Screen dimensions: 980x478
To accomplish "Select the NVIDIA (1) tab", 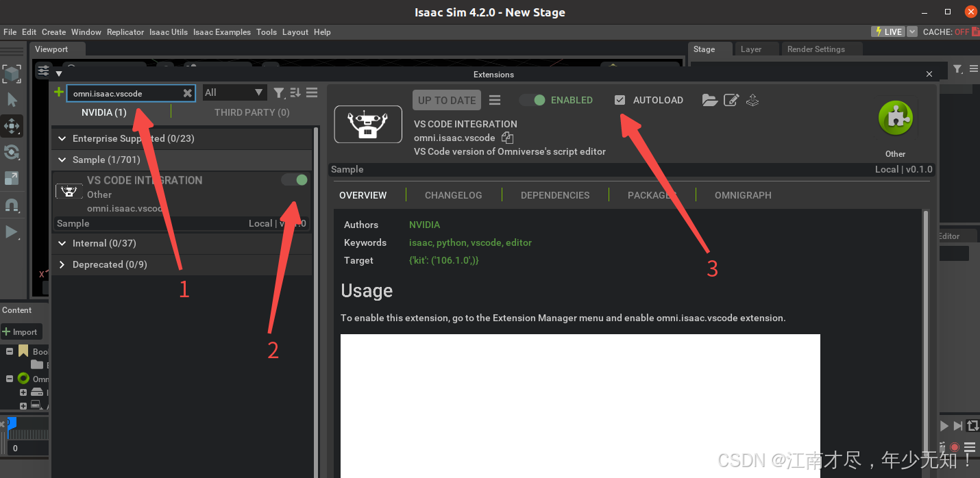I will pyautogui.click(x=104, y=112).
